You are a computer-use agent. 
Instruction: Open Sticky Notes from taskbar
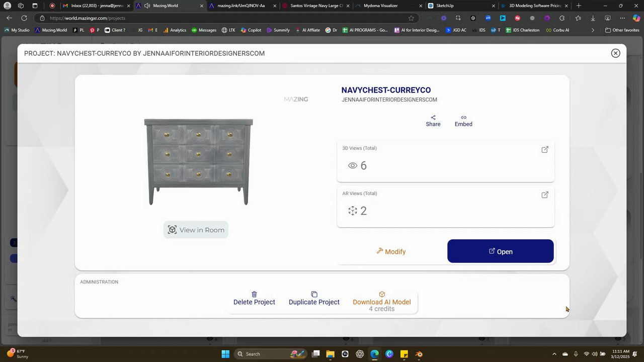point(404,354)
